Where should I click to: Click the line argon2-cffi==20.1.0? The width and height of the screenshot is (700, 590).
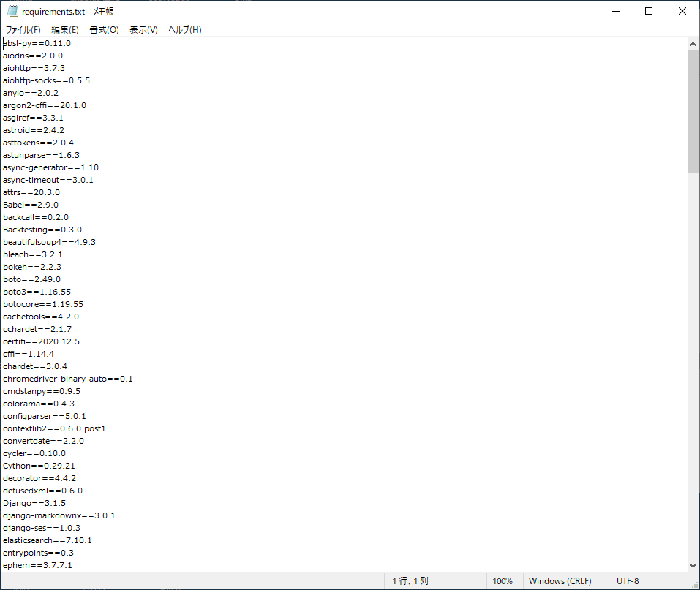pos(45,106)
